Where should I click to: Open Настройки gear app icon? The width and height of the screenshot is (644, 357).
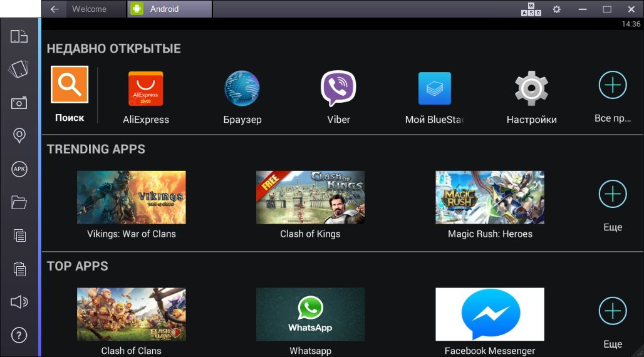[531, 89]
